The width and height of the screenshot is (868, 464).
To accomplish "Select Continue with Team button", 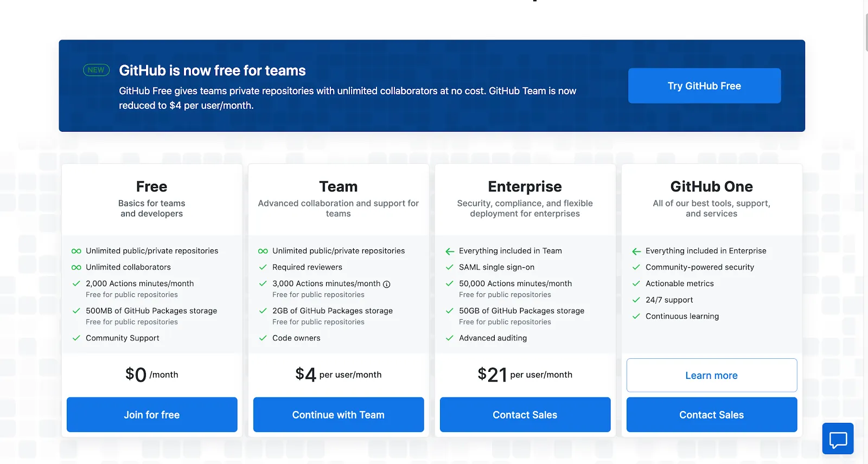I will tap(339, 415).
